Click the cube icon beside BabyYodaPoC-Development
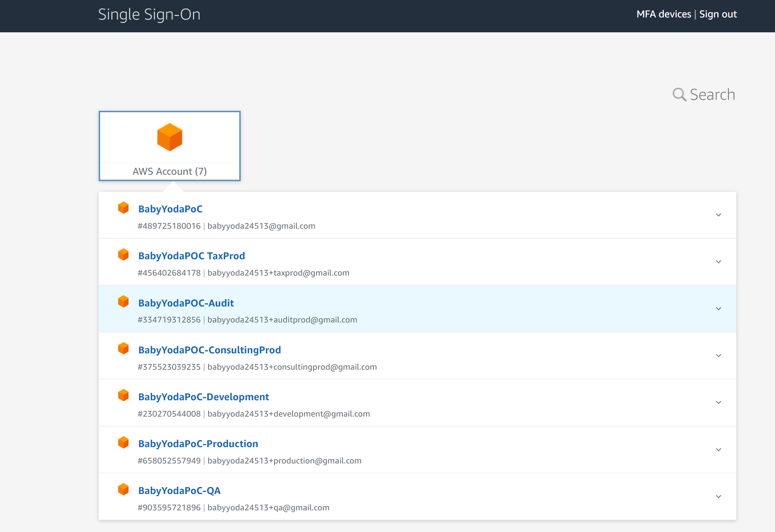The image size is (775, 532). click(123, 395)
